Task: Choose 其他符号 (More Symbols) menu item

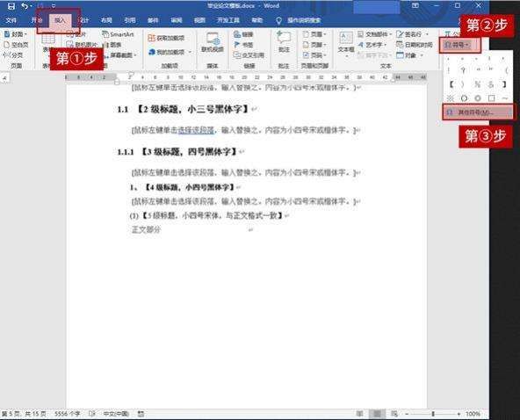Action: click(478, 112)
